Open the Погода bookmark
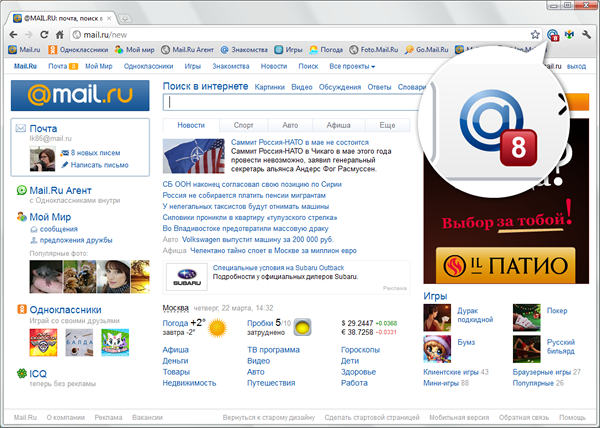The image size is (600, 428). (x=326, y=50)
